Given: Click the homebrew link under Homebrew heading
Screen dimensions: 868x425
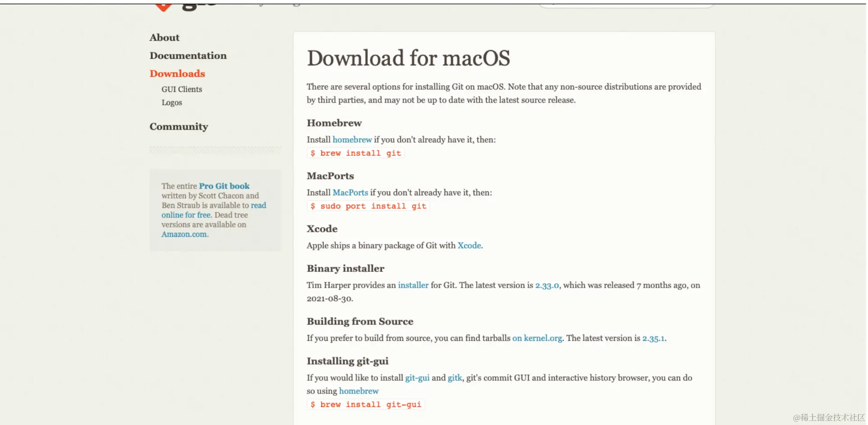Looking at the screenshot, I should pyautogui.click(x=352, y=140).
